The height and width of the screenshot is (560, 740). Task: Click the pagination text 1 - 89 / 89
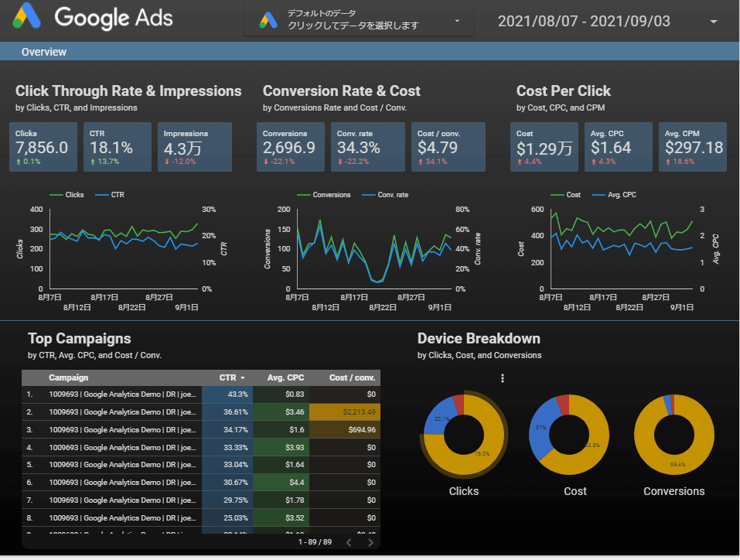coord(315,542)
